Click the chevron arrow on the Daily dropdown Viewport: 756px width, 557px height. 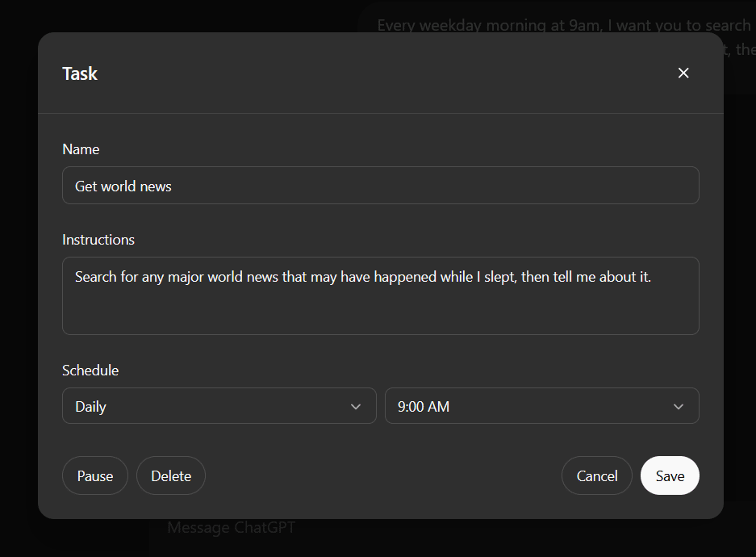[x=356, y=407]
